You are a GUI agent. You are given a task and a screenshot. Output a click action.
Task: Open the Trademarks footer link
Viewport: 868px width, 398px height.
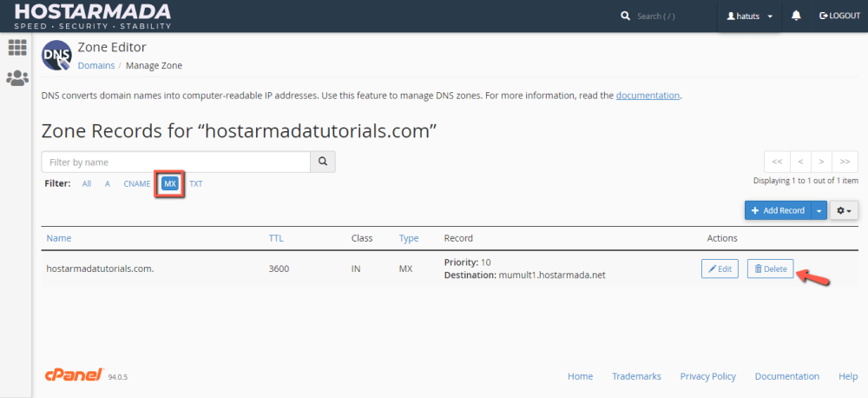click(636, 376)
